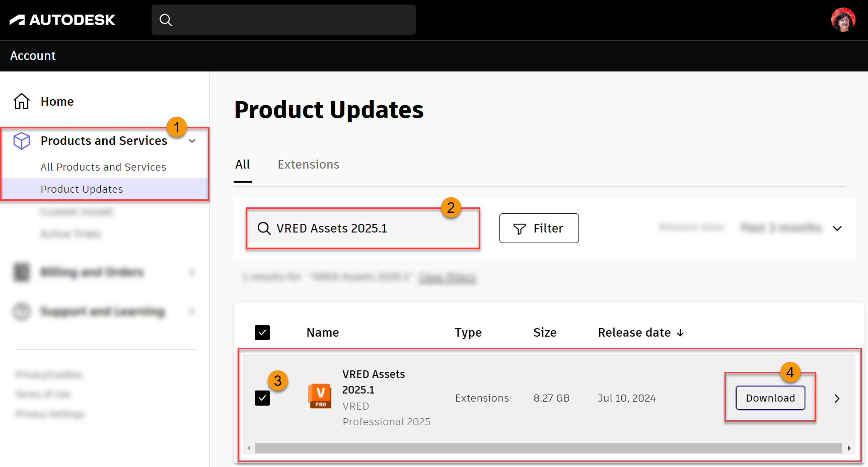Uncheck the VRED Assets 2025.1 row checkbox
The image size is (868, 467).
point(262,398)
